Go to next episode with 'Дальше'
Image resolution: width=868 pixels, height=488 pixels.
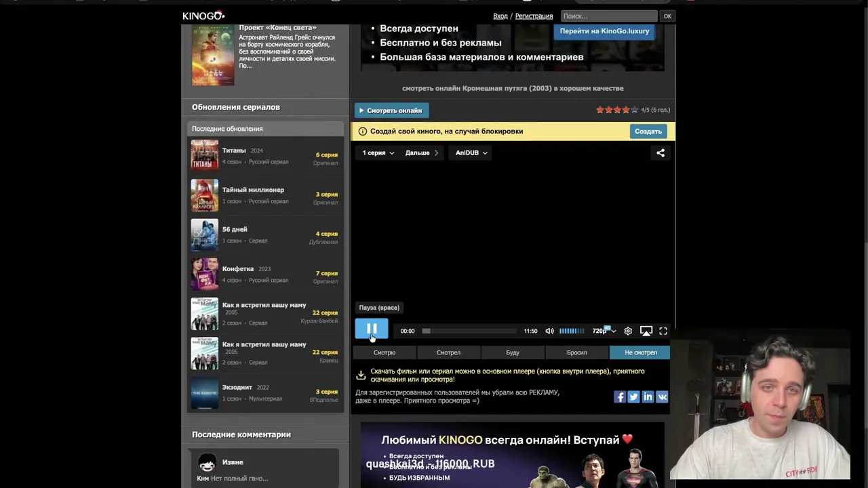(422, 152)
